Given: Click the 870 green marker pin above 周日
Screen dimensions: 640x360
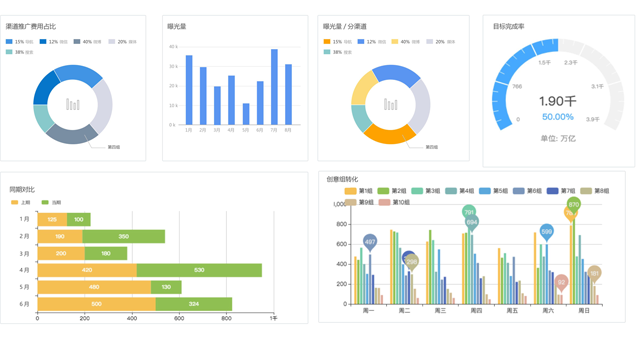Looking at the screenshot, I should pos(573,205).
